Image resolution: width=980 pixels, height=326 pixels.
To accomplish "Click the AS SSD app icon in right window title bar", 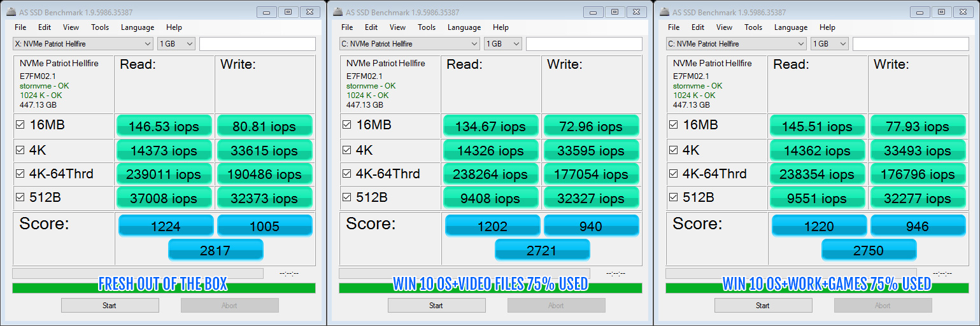I will click(664, 12).
